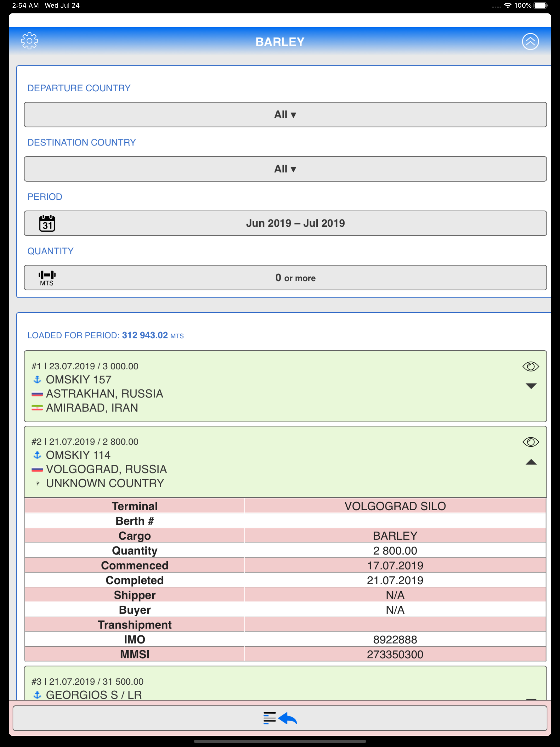The height and width of the screenshot is (747, 560).
Task: Click ASTRAKHAN, RUSSIA departure text
Action: 105,394
